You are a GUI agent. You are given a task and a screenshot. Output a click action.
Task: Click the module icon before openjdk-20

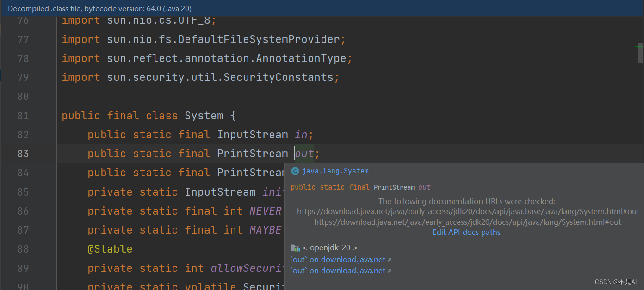296,247
